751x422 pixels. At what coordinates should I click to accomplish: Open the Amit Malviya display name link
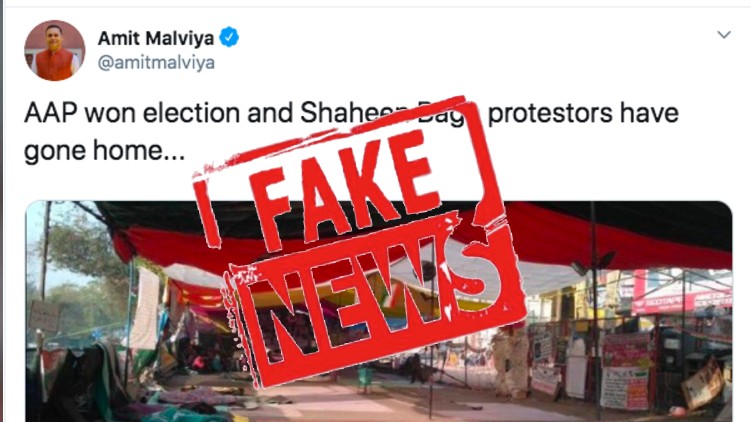tap(156, 38)
